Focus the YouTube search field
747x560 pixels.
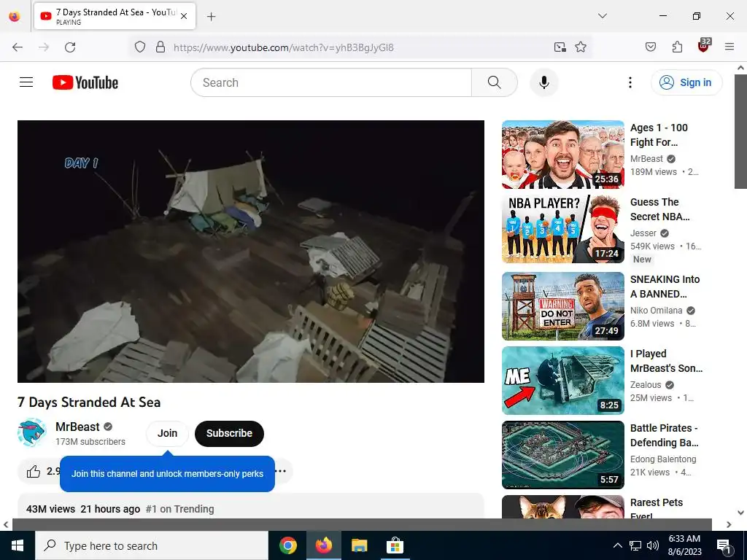click(x=331, y=82)
